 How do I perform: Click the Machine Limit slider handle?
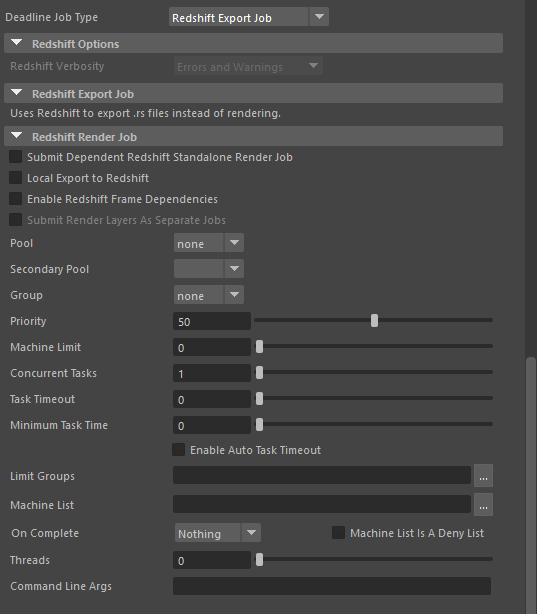click(259, 347)
